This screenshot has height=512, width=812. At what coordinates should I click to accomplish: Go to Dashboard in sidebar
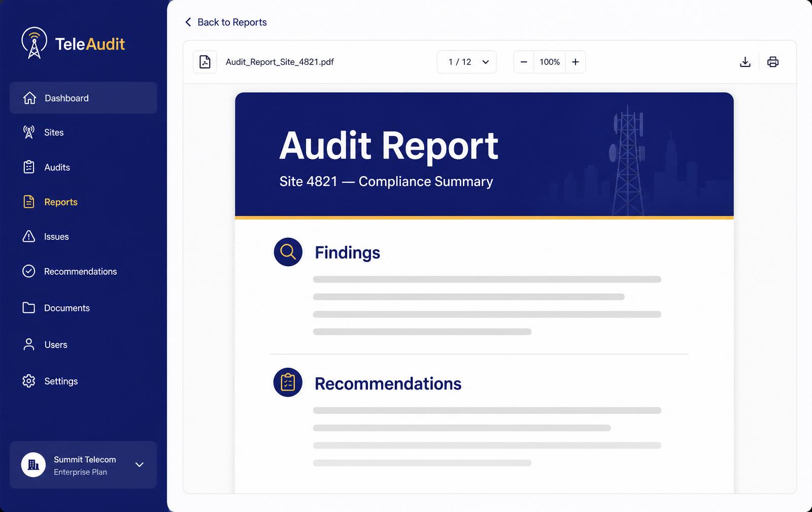[83, 98]
